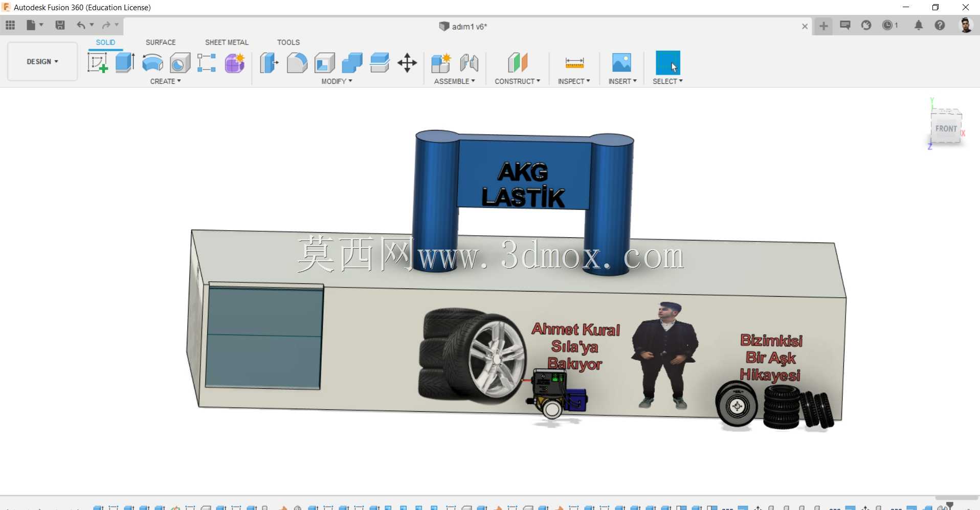Open the Data Panel grid icon
980x510 pixels.
[x=10, y=25]
